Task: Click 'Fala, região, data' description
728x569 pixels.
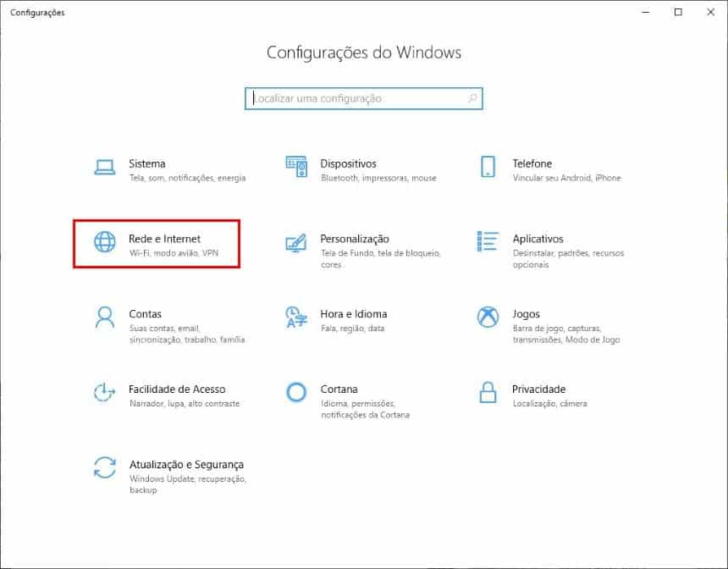Action: 352,329
